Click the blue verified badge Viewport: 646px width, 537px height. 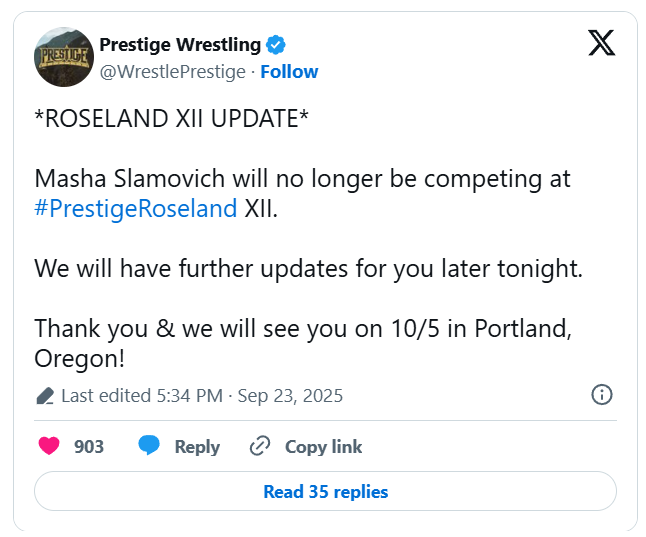coord(277,45)
